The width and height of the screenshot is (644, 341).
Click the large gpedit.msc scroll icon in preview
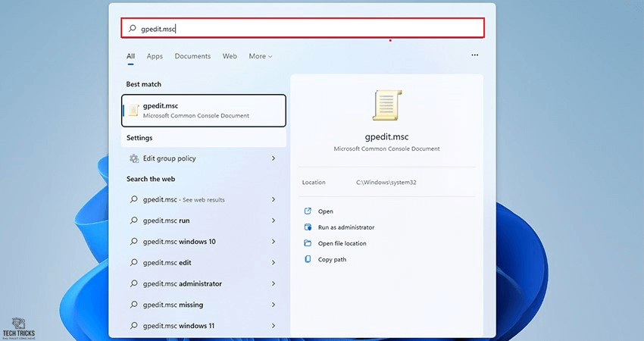click(x=387, y=105)
